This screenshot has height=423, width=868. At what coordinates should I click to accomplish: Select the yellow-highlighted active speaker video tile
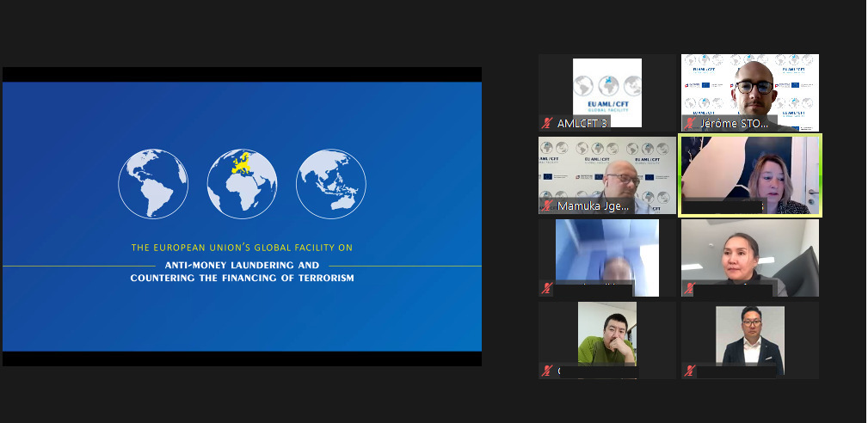pyautogui.click(x=750, y=175)
